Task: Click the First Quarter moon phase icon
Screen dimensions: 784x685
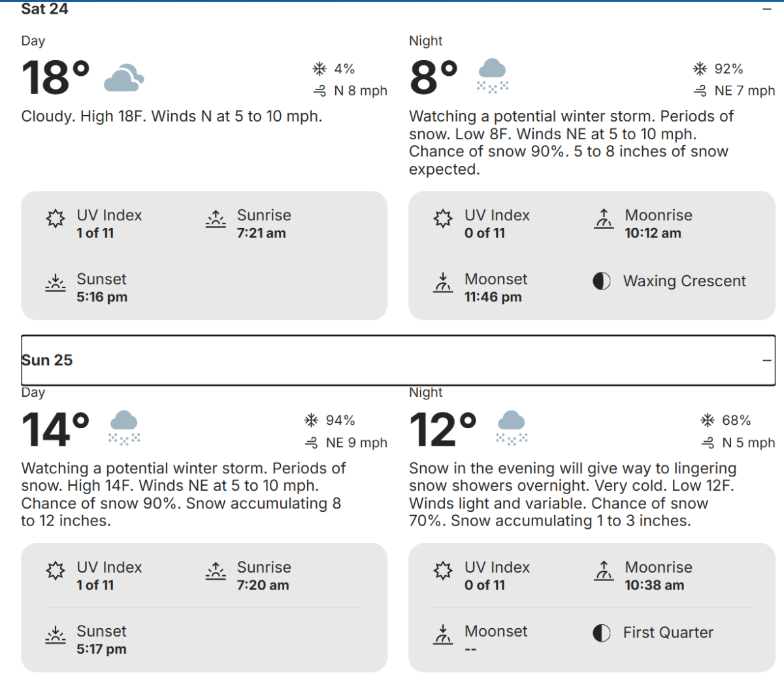Action: [x=602, y=633]
